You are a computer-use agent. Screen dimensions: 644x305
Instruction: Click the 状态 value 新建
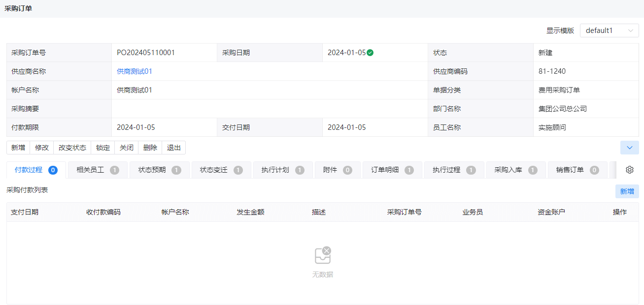click(x=545, y=53)
